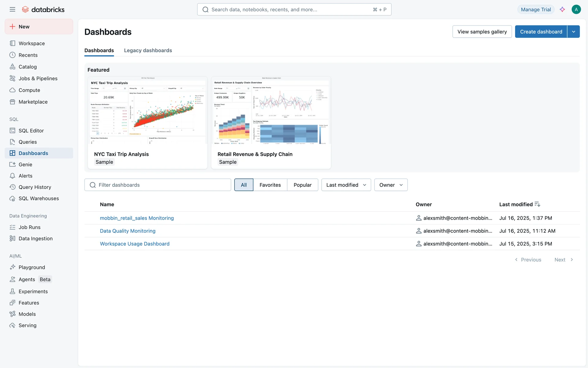Open the NYC Taxi Trip Analysis thumbnail
The width and height of the screenshot is (588, 368).
point(148,110)
